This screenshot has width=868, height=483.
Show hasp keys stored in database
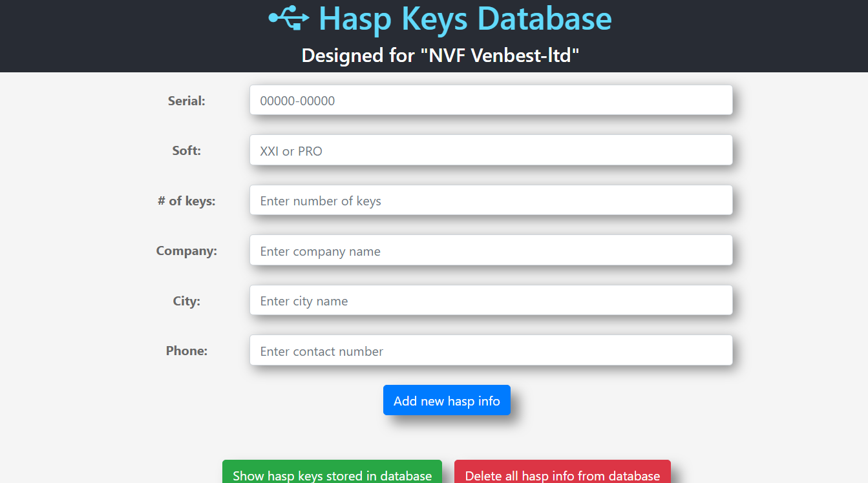tap(332, 472)
